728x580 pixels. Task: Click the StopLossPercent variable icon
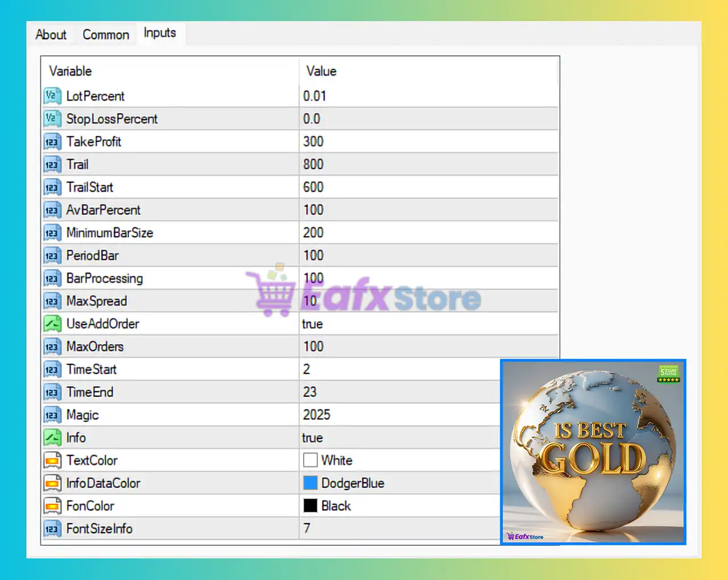(x=52, y=119)
